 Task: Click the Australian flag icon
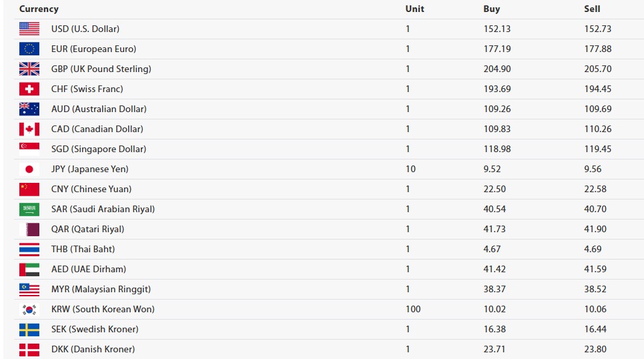coord(29,109)
